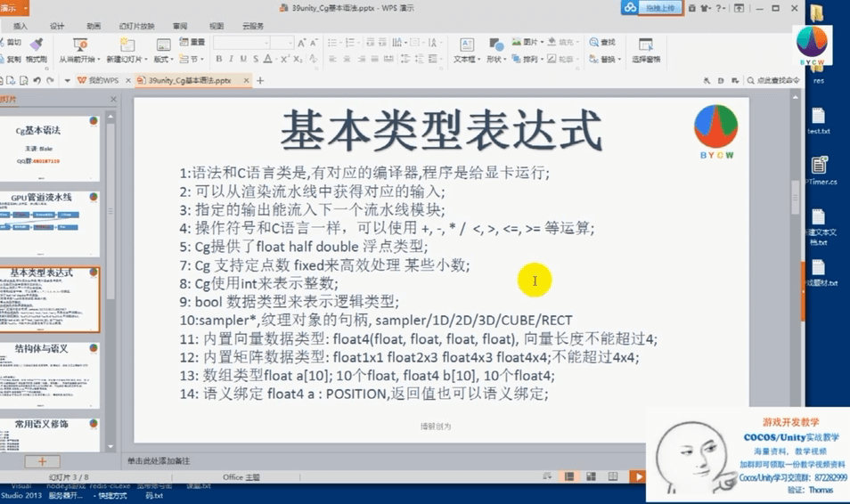Image resolution: width=850 pixels, height=504 pixels.
Task: Click the Reset (重置) slide button
Action: click(x=192, y=42)
